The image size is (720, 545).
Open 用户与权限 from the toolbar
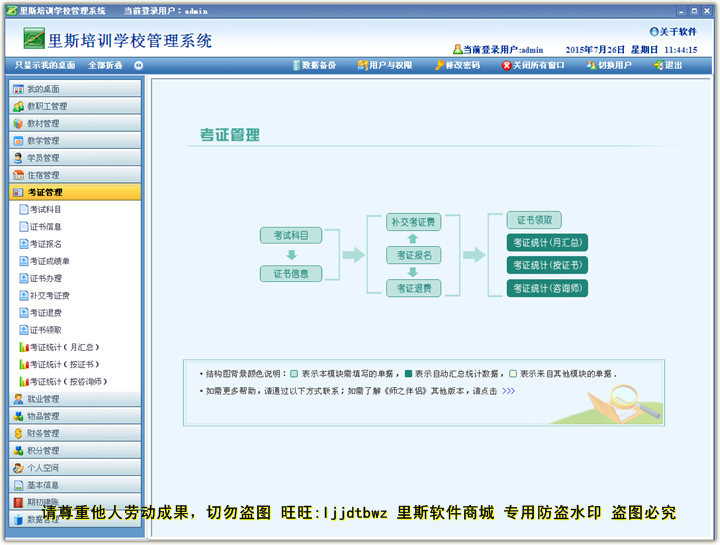click(385, 65)
